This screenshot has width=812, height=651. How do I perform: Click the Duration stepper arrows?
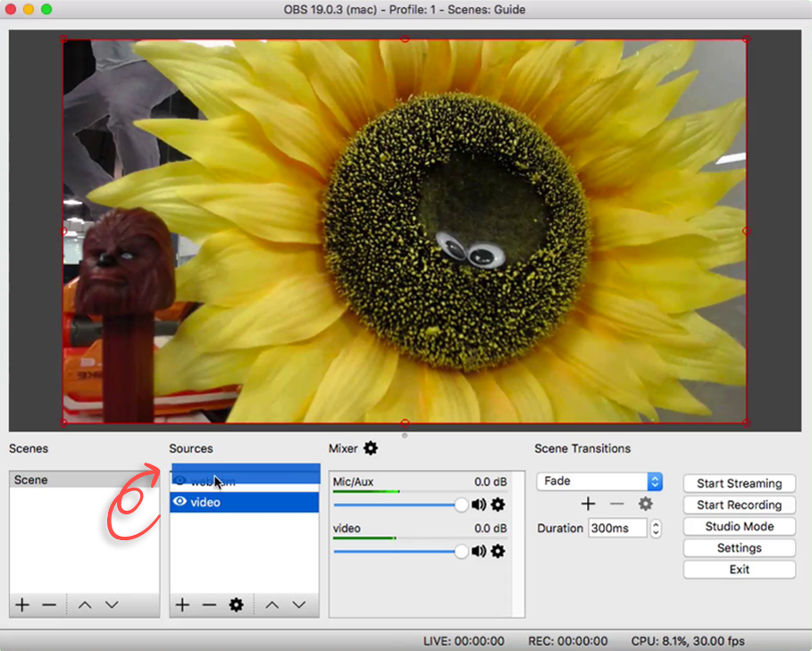[656, 529]
